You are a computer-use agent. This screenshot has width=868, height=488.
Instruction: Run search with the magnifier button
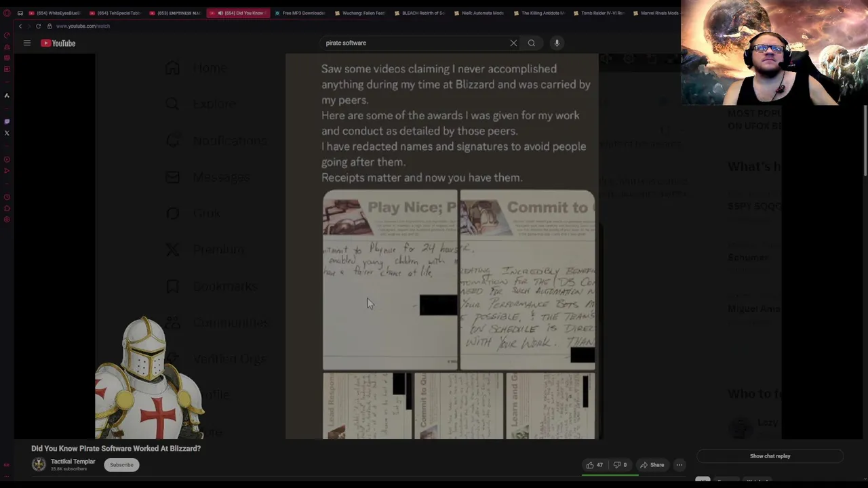coord(532,43)
